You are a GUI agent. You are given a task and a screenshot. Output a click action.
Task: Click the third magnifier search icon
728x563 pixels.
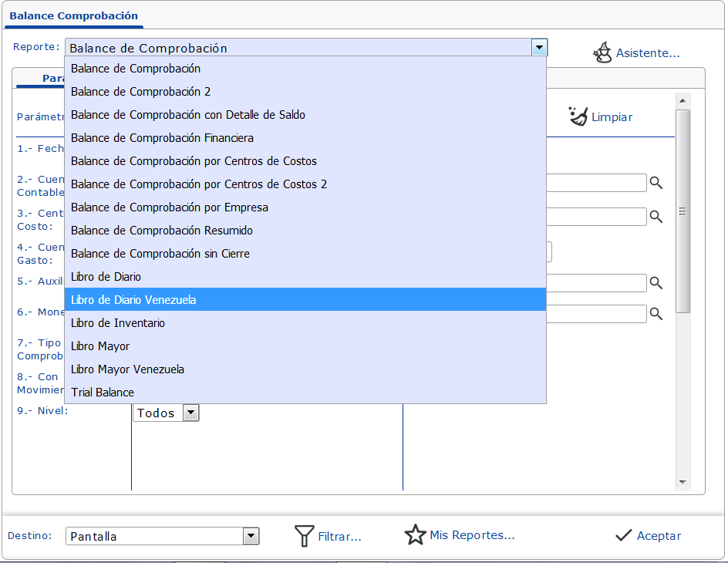pos(656,283)
